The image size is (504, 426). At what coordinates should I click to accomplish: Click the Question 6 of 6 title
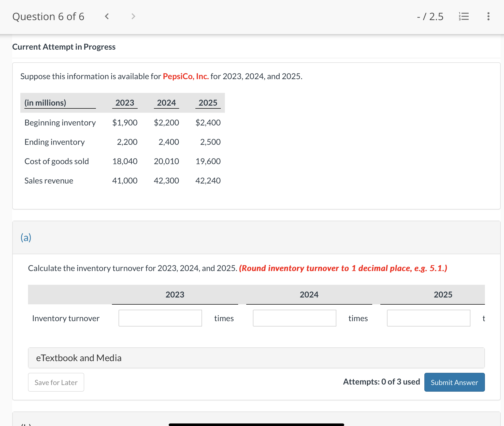tap(48, 17)
